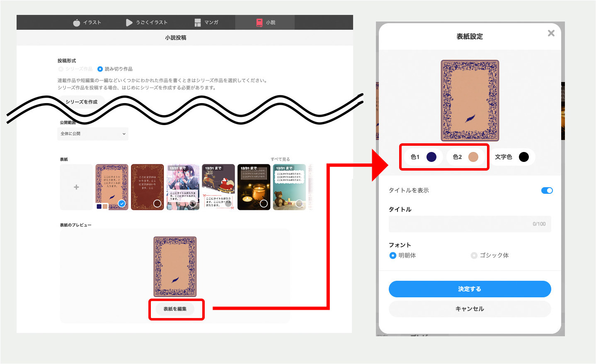Screen dimensions: 596x364
Task: Open the イラスト apple icon tab
Action: pyautogui.click(x=77, y=22)
